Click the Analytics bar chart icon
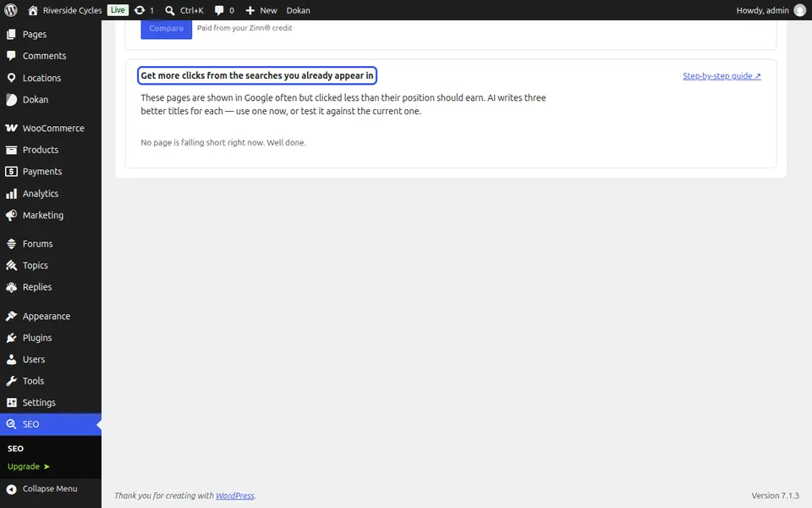The image size is (812, 508). coord(11,194)
